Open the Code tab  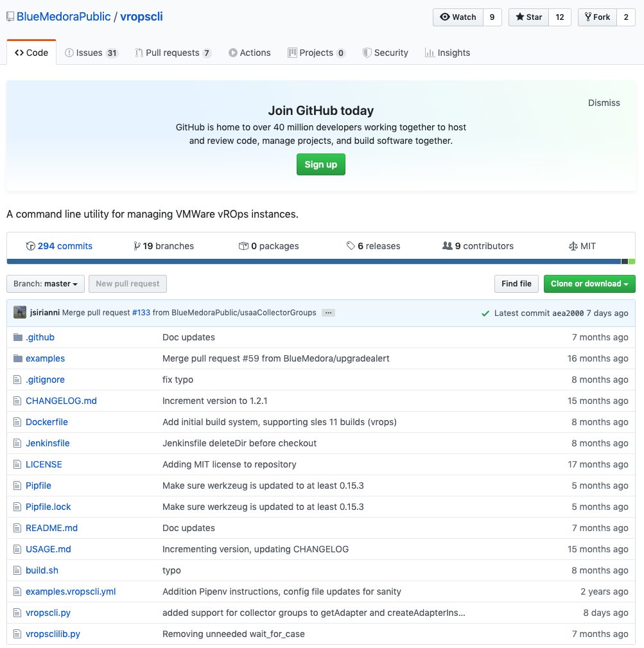[31, 53]
